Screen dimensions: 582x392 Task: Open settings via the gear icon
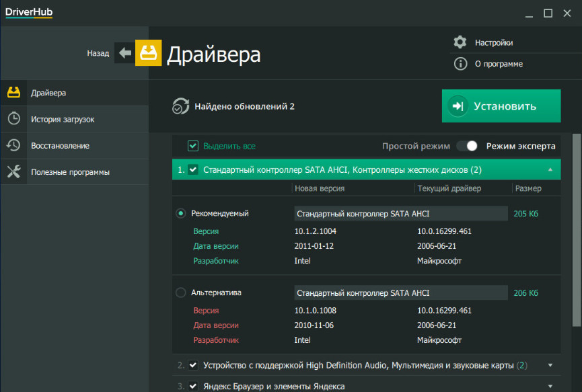460,42
